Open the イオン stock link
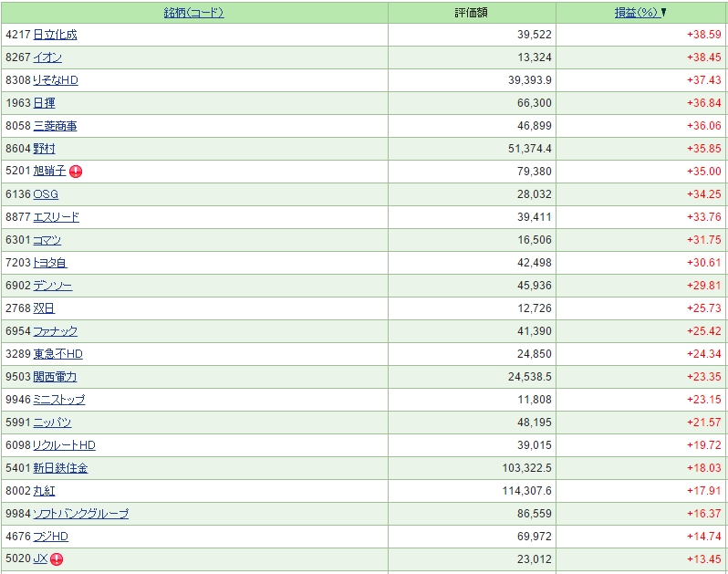This screenshot has width=728, height=574. tap(47, 57)
